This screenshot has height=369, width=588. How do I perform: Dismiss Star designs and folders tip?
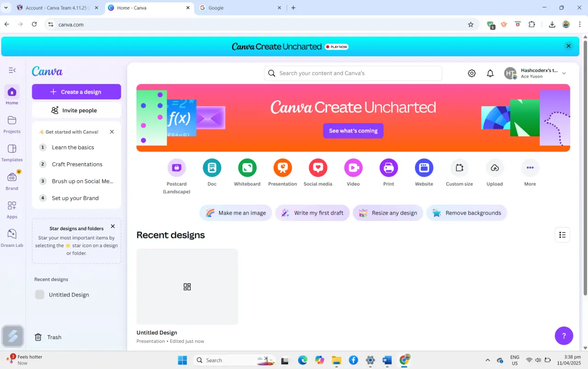113,227
